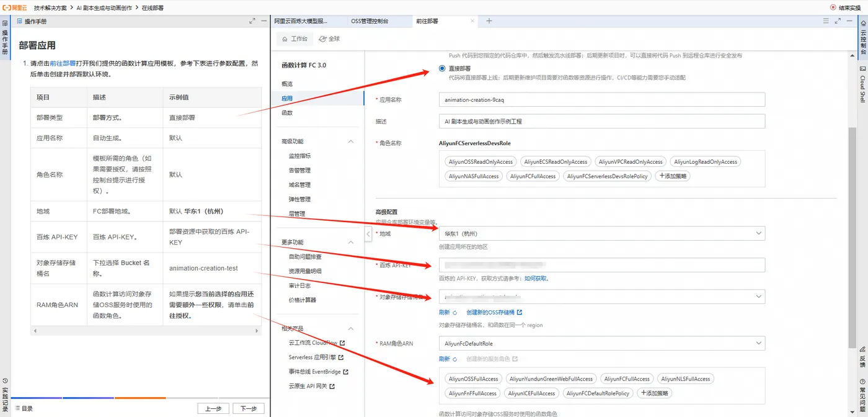Open the 对象存储存储桶名 dropdown
The height and width of the screenshot is (417, 868).
tap(602, 297)
